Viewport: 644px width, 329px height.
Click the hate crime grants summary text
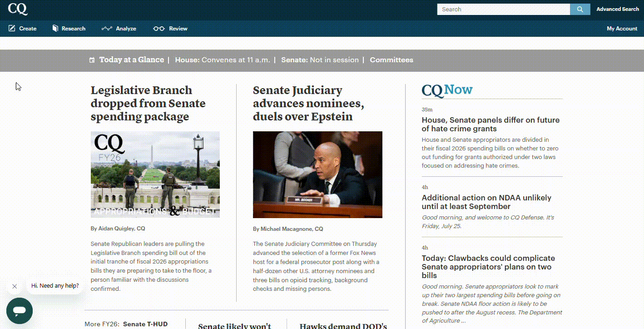tap(490, 153)
